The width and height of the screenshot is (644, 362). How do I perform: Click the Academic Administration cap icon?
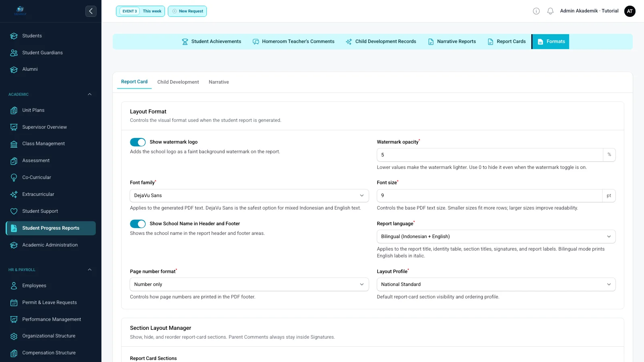point(14,245)
